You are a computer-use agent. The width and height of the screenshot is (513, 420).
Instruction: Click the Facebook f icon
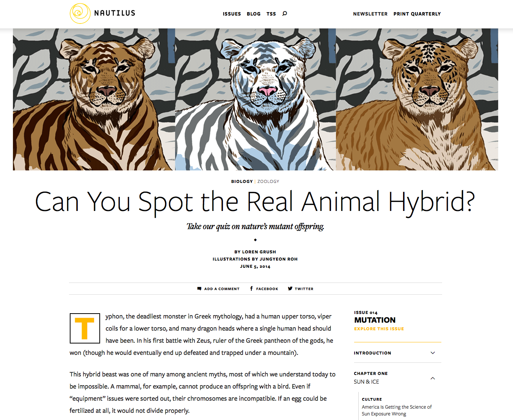251,289
